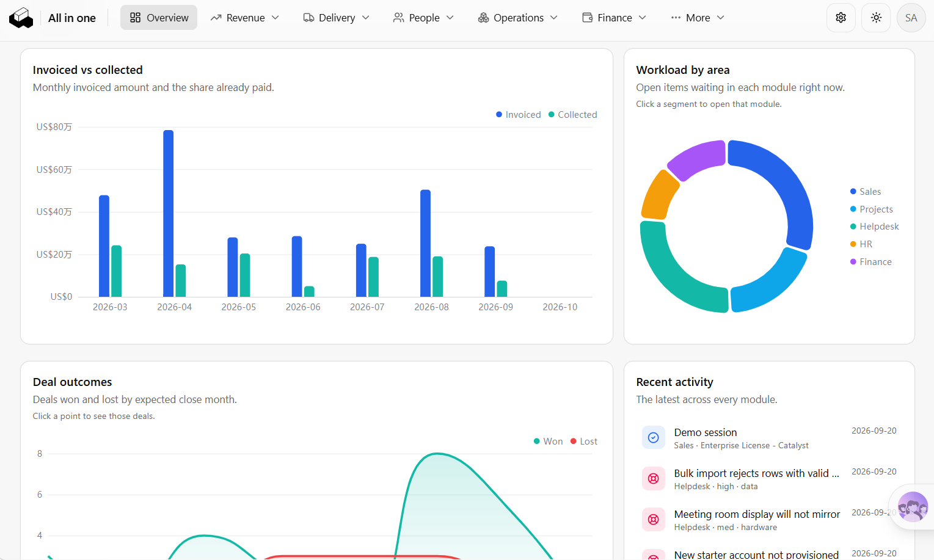Expand the More menu chevron
934x560 pixels.
tap(721, 18)
